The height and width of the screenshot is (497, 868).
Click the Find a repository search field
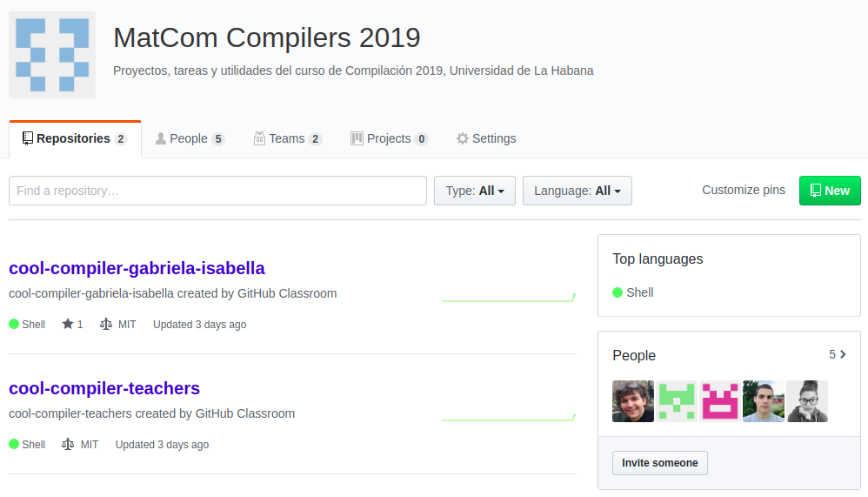[x=217, y=191]
